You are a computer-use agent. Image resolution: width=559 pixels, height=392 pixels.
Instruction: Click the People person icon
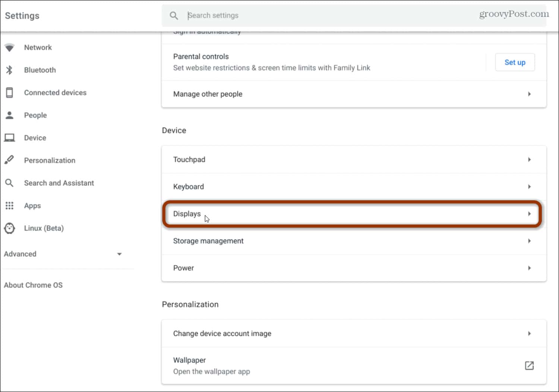coord(9,115)
